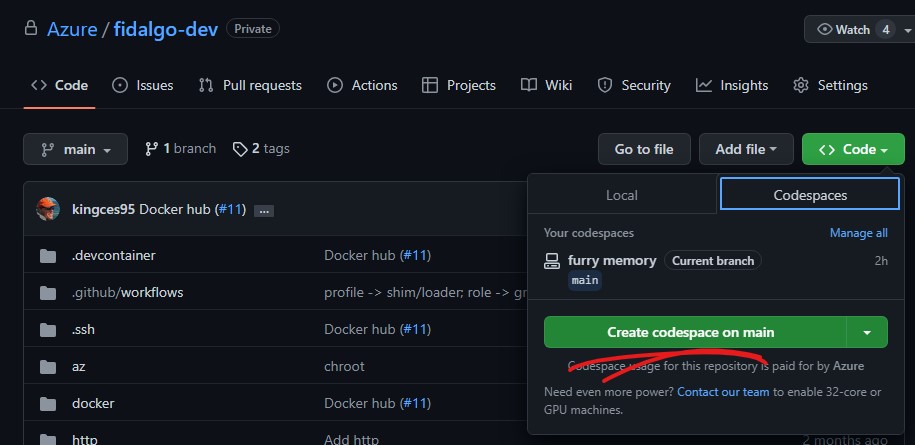View the 1 branch link
This screenshot has height=445, width=915.
(180, 149)
